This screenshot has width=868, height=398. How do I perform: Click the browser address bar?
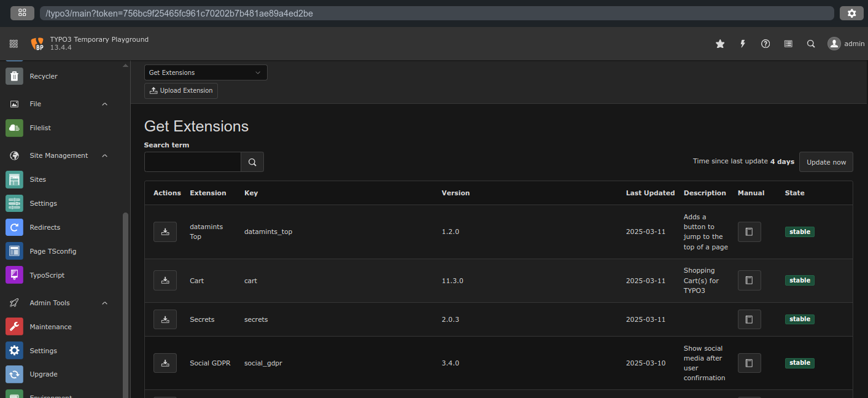pos(436,13)
